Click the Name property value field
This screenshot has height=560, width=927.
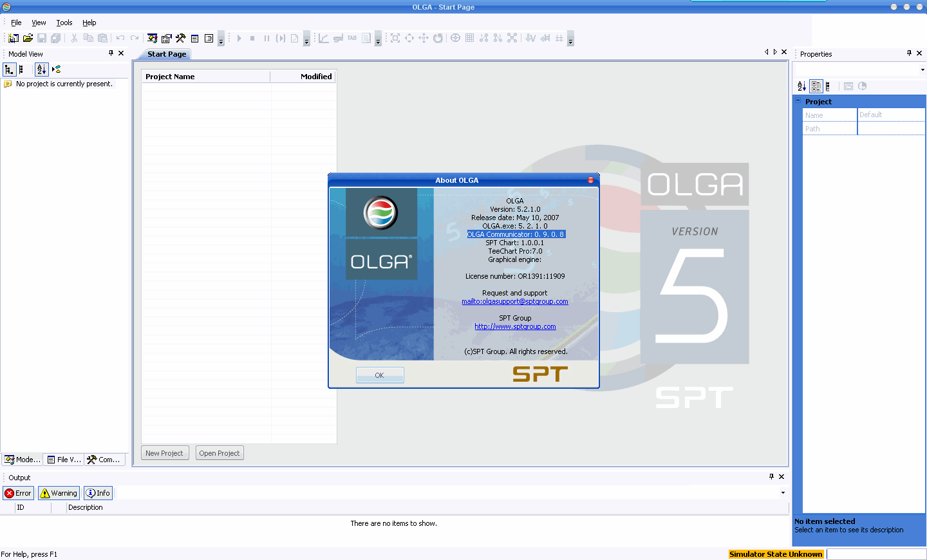click(x=891, y=115)
